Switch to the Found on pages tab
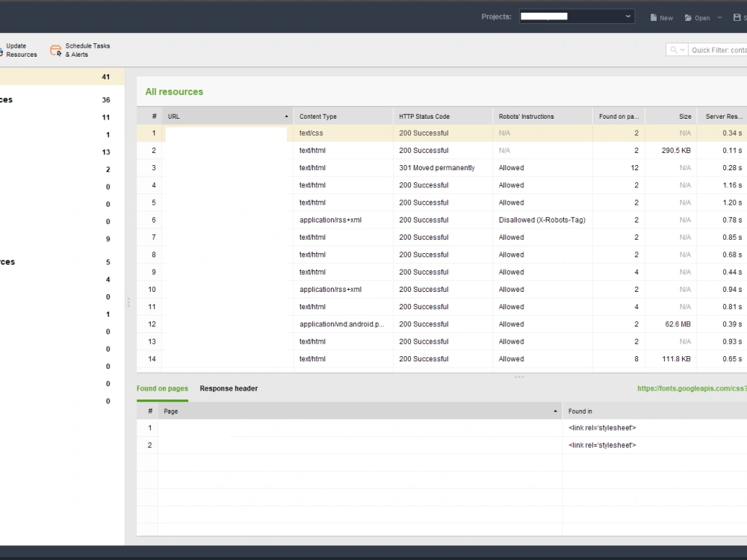 click(x=162, y=388)
